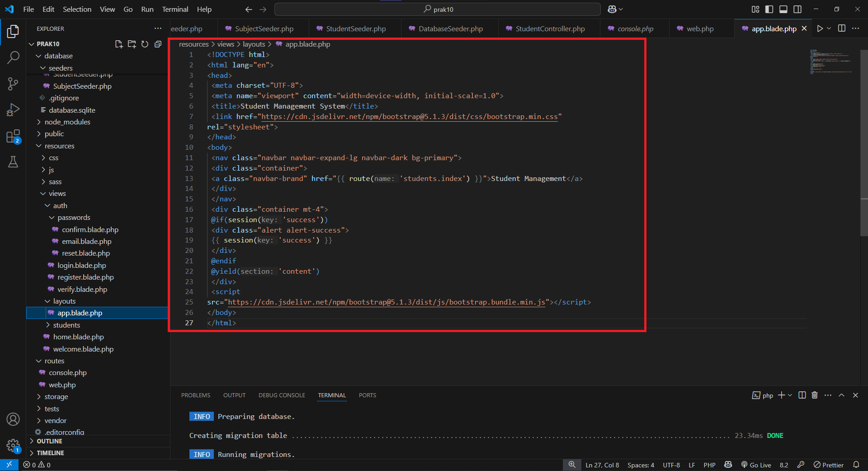
Task: Click Ln 27, Col 8 in status bar
Action: coord(602,465)
